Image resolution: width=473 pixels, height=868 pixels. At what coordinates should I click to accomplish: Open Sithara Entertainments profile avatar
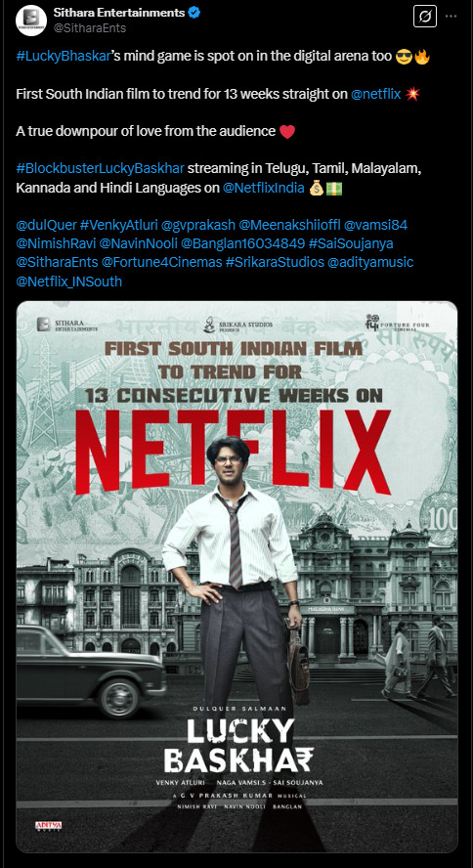coord(31,21)
